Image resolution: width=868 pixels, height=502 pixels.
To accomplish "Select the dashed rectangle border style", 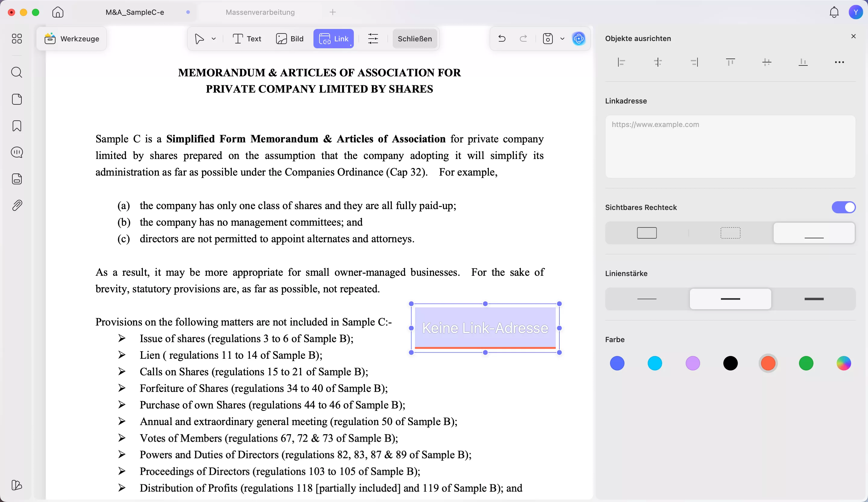I will tap(730, 233).
